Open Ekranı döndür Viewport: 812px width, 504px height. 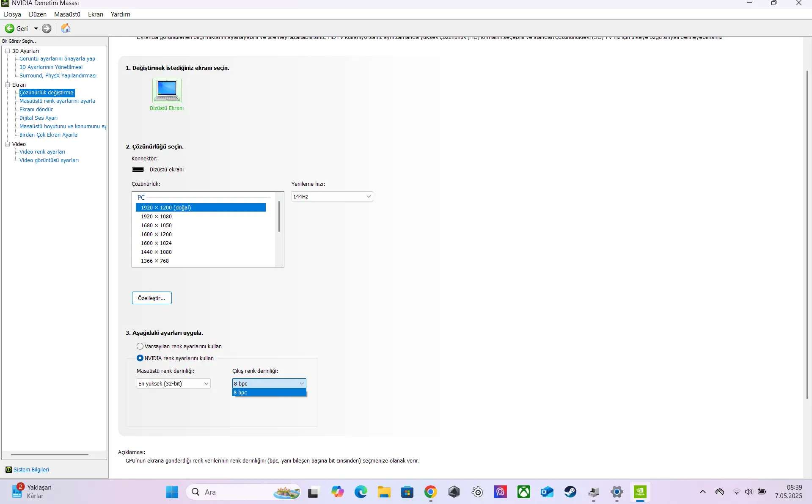coord(36,110)
